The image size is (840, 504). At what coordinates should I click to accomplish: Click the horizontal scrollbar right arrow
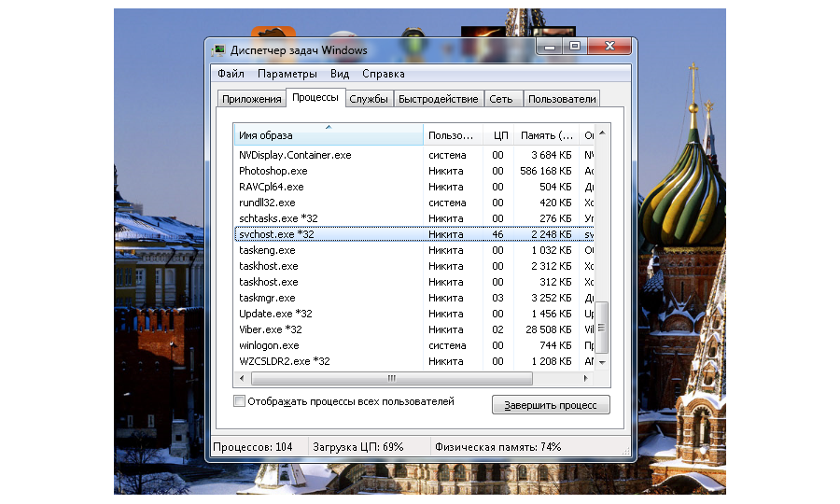pos(585,378)
